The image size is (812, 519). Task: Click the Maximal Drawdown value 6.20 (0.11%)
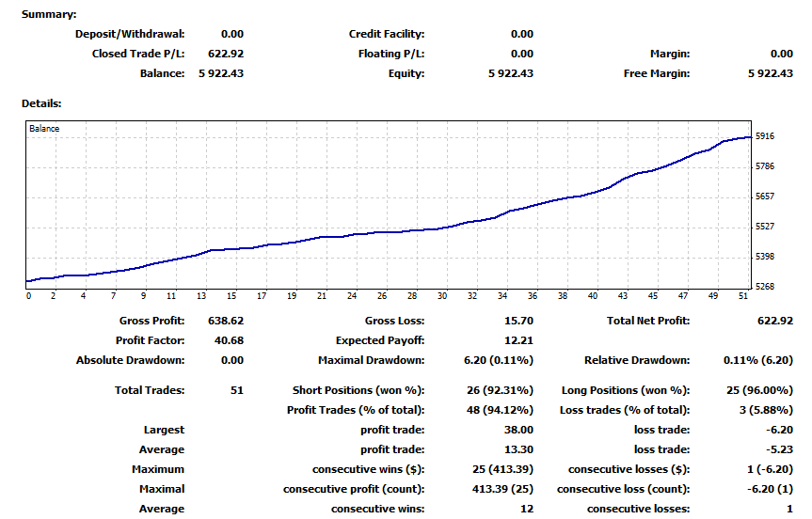click(x=498, y=360)
